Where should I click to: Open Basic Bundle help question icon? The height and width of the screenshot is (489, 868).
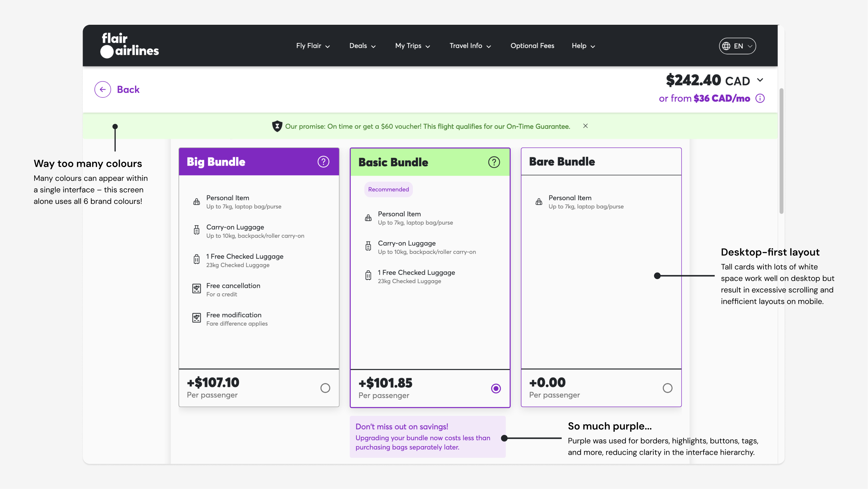coord(494,162)
